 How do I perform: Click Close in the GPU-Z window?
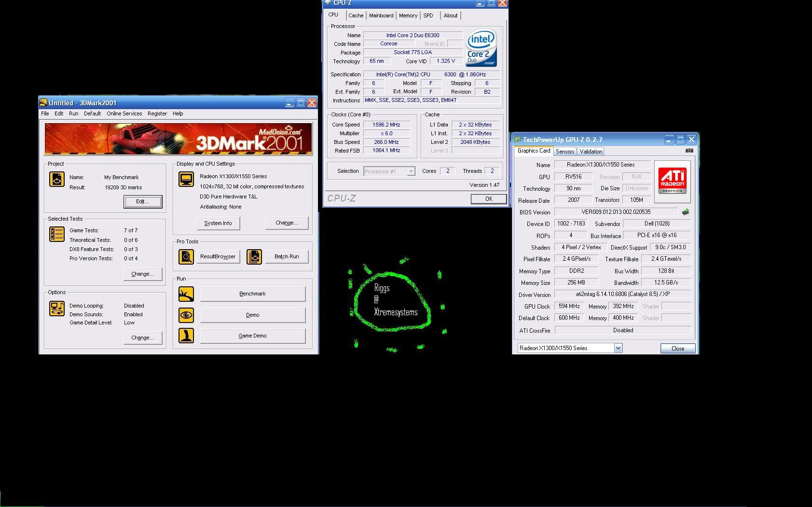click(x=678, y=348)
